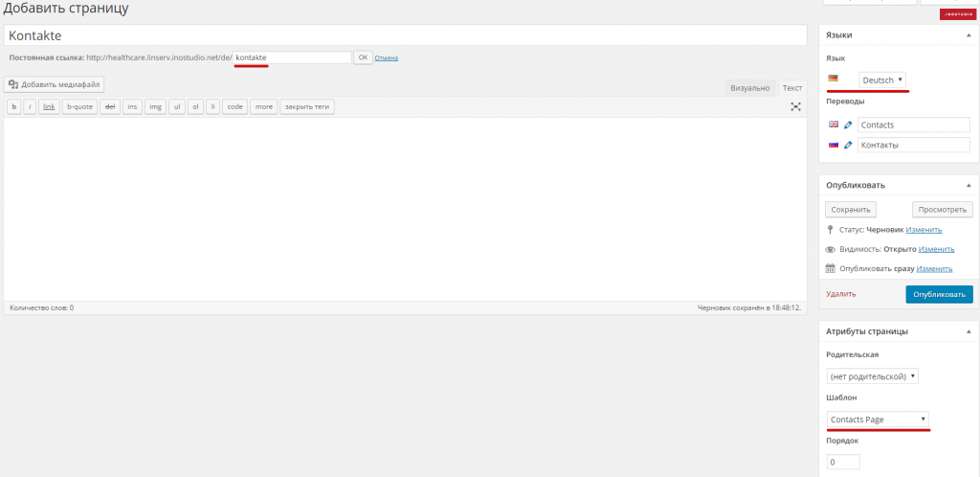Expand the Contacts Page template dropdown
Image resolution: width=980 pixels, height=477 pixels.
coord(878,419)
